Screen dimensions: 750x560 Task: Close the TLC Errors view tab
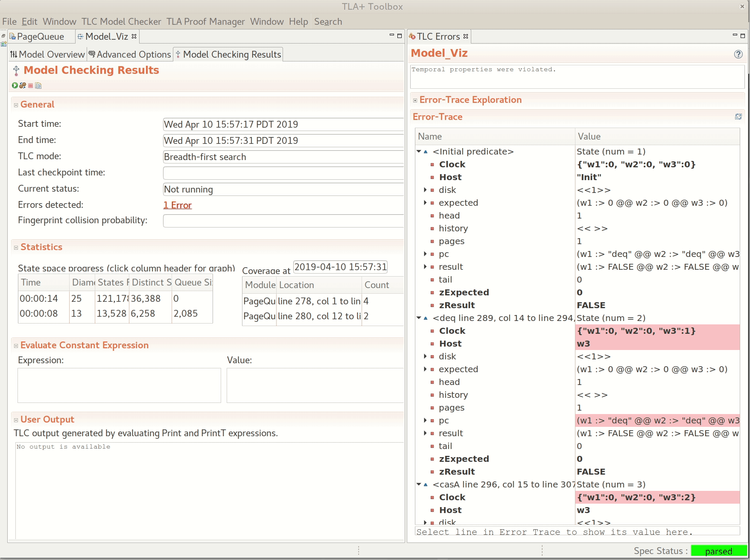[466, 36]
